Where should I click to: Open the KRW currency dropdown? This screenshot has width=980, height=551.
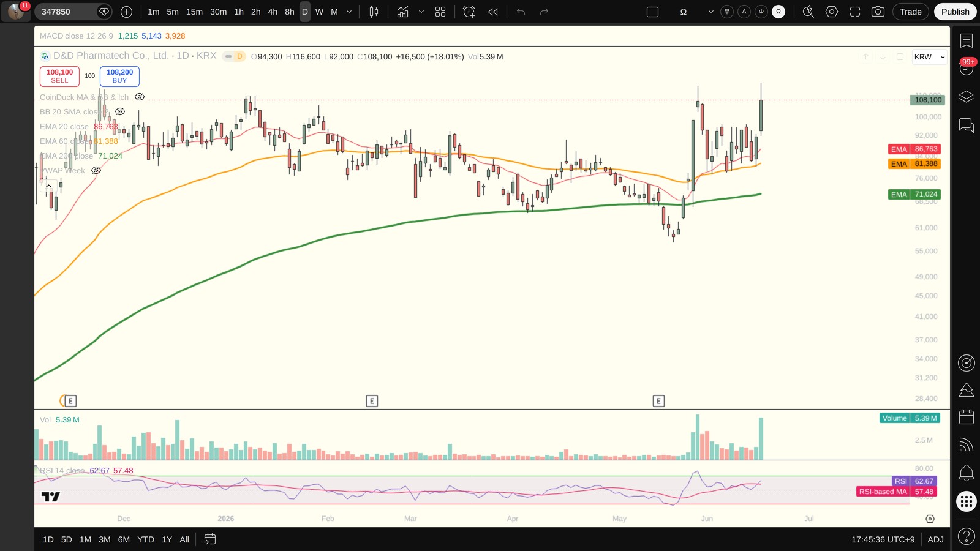point(929,57)
